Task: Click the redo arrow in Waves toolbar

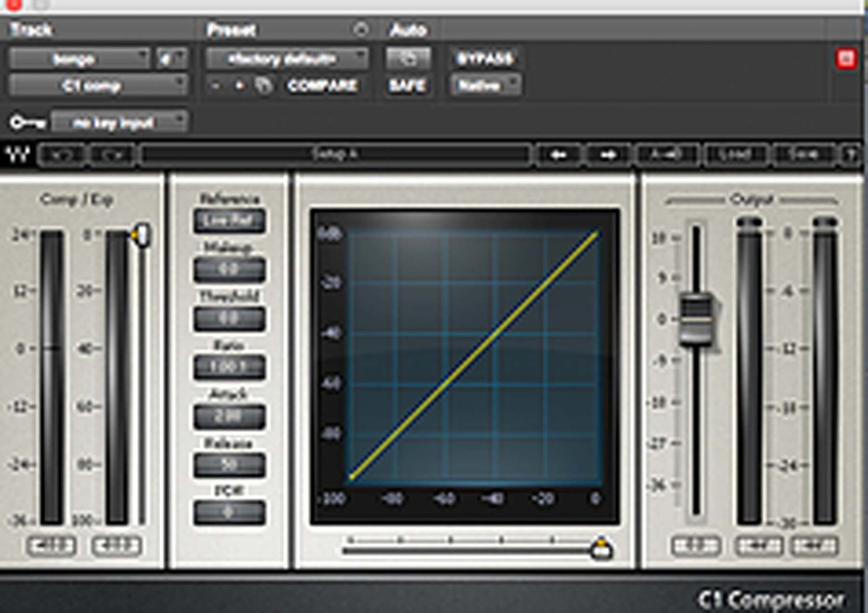Action: pyautogui.click(x=112, y=155)
